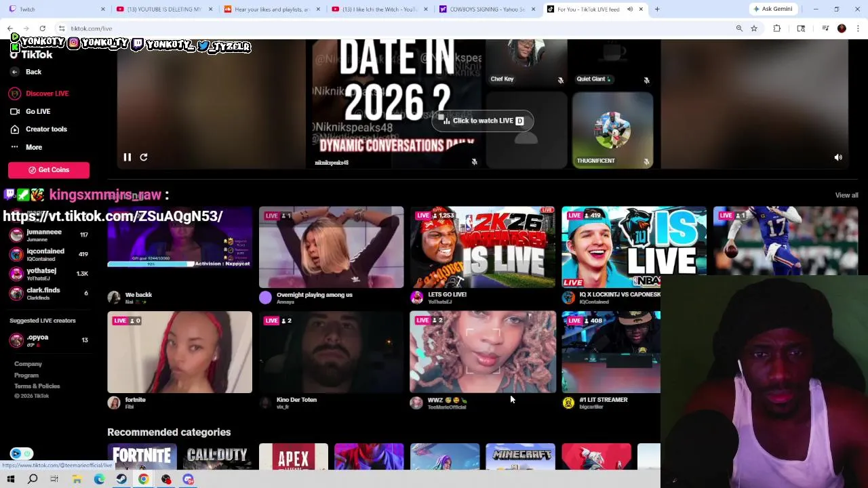Click the iqcontained followed creator row
Viewport: 868px width, 488px height.
point(49,254)
